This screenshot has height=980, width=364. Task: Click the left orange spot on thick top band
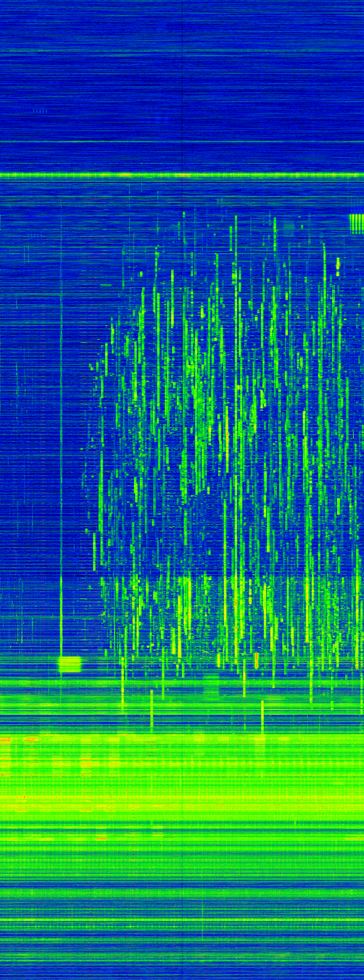[x=125, y=175]
